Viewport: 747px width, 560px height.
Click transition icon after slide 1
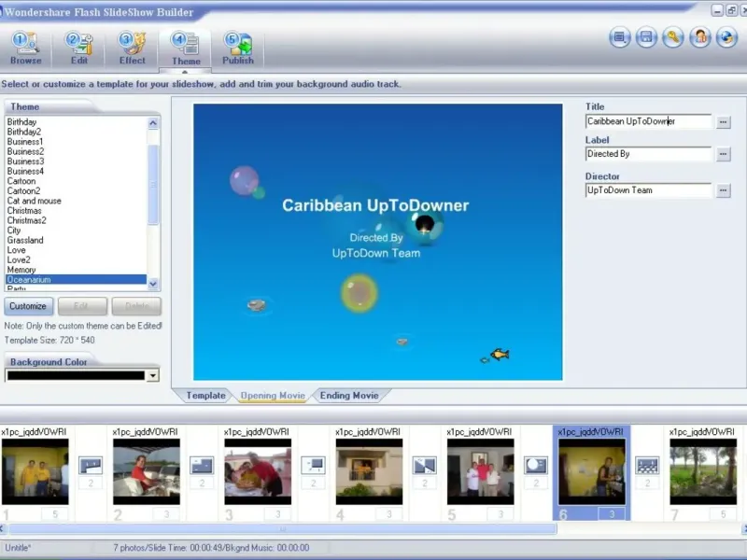coord(91,465)
